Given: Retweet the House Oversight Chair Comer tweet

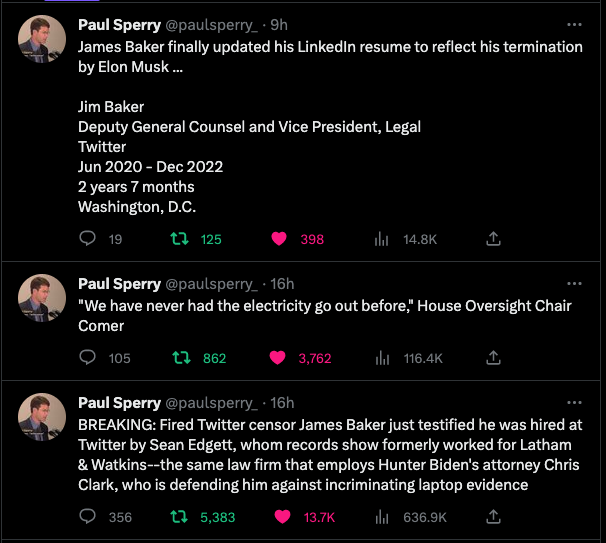Looking at the screenshot, I should point(181,358).
